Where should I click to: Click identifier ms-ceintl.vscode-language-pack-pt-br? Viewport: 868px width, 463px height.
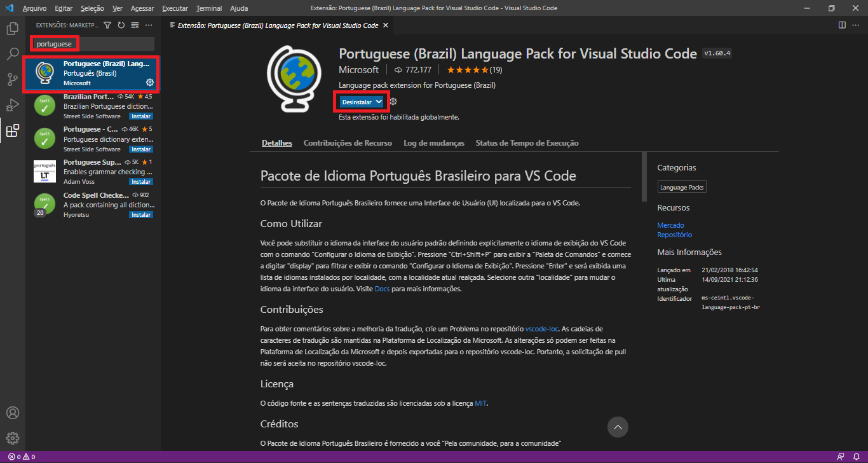[x=731, y=302]
